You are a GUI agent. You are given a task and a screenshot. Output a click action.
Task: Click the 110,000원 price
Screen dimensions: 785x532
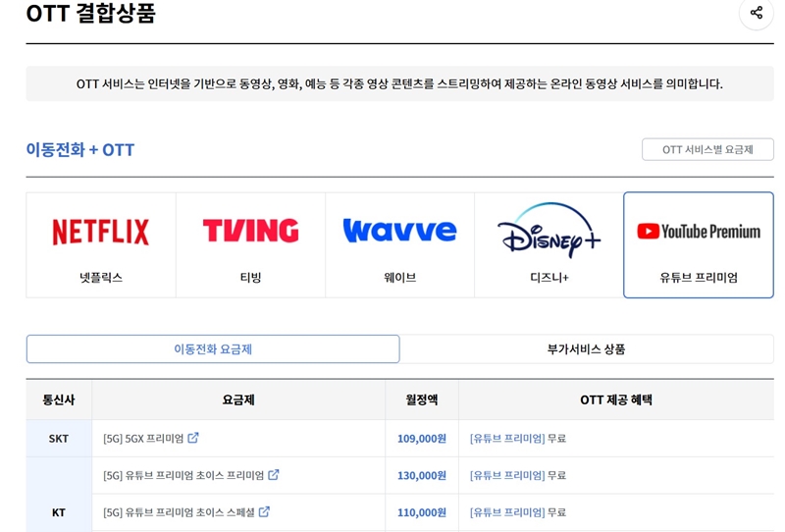422,512
